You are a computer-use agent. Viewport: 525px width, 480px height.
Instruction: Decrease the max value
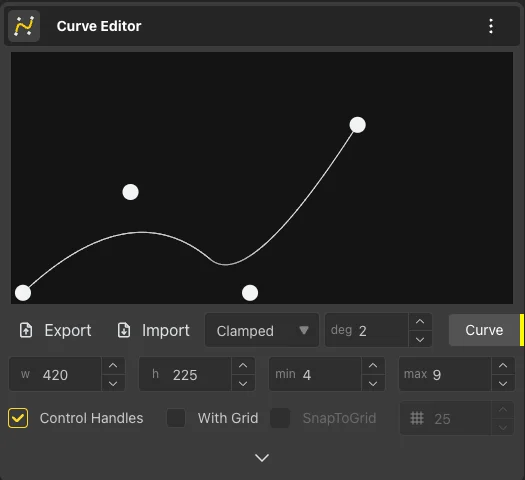(503, 383)
